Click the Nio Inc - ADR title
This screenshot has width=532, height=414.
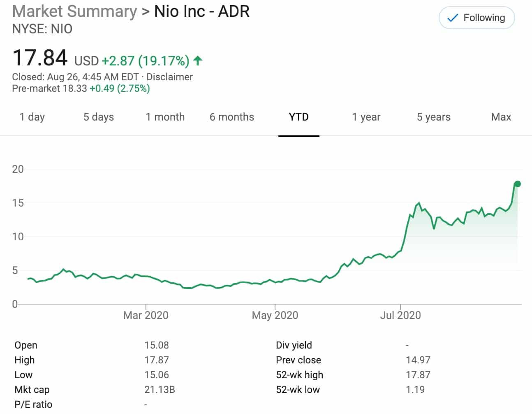click(202, 11)
